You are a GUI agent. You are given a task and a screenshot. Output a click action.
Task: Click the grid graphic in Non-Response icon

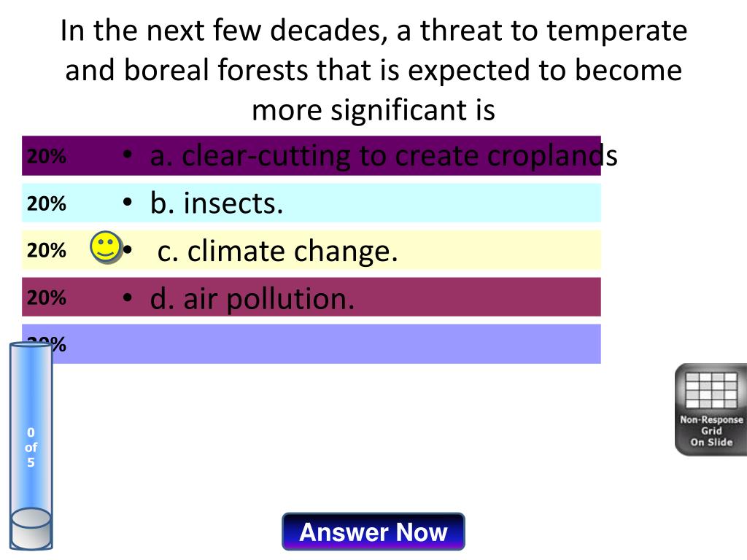(711, 390)
